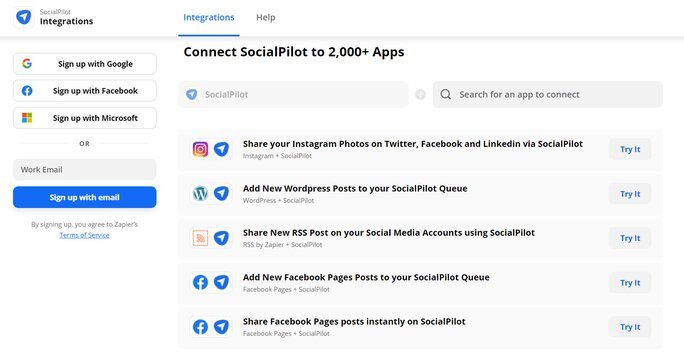684x364 pixels.
Task: Open Zapier's Terms of Service link
Action: coord(85,235)
